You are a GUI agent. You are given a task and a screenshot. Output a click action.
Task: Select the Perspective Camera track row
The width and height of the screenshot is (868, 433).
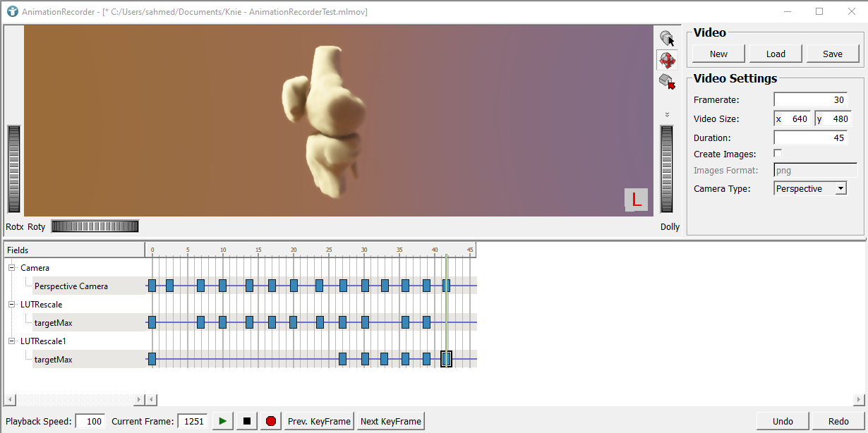[71, 286]
